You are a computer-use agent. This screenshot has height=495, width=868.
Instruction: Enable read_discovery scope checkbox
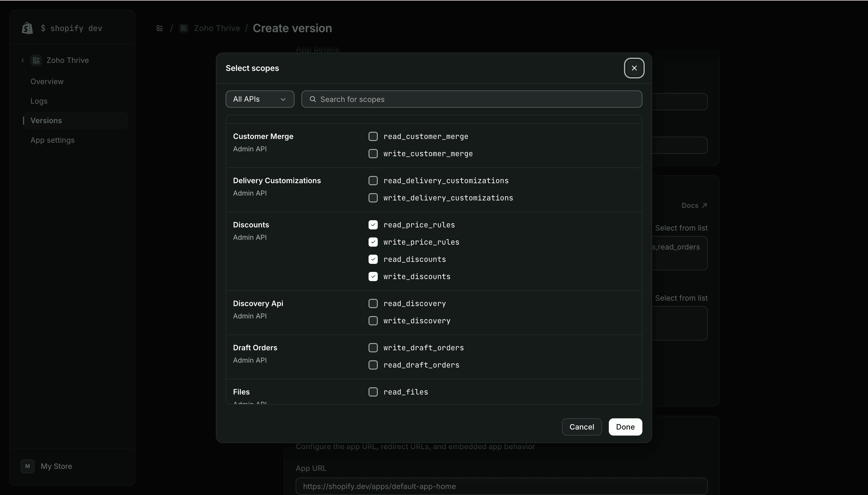(373, 303)
